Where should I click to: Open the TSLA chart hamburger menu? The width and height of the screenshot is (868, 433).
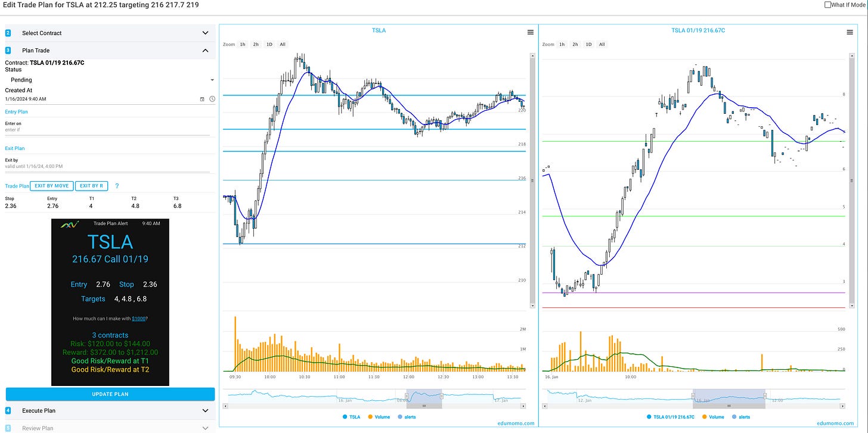click(x=531, y=33)
